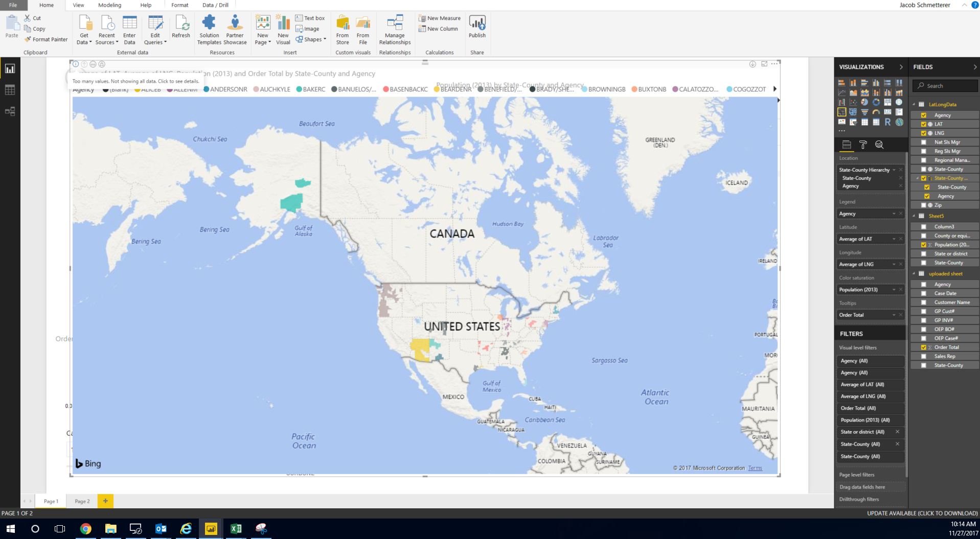
Task: Select the Gauge visualization icon
Action: point(876,112)
